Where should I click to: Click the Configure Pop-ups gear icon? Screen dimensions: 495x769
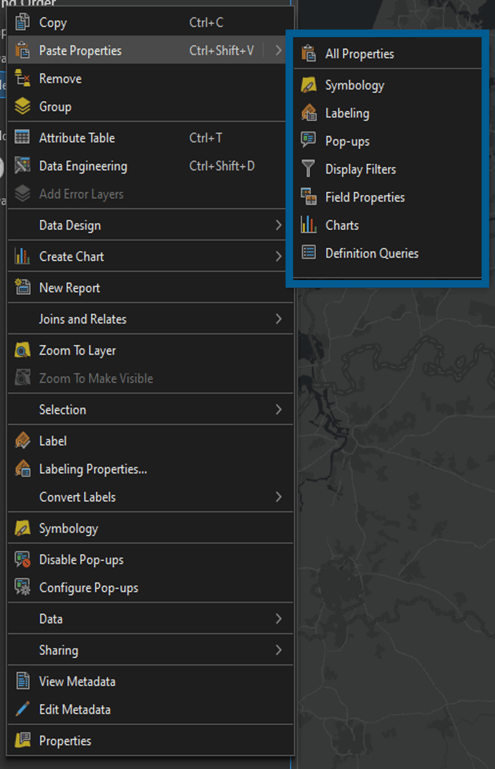pos(23,587)
